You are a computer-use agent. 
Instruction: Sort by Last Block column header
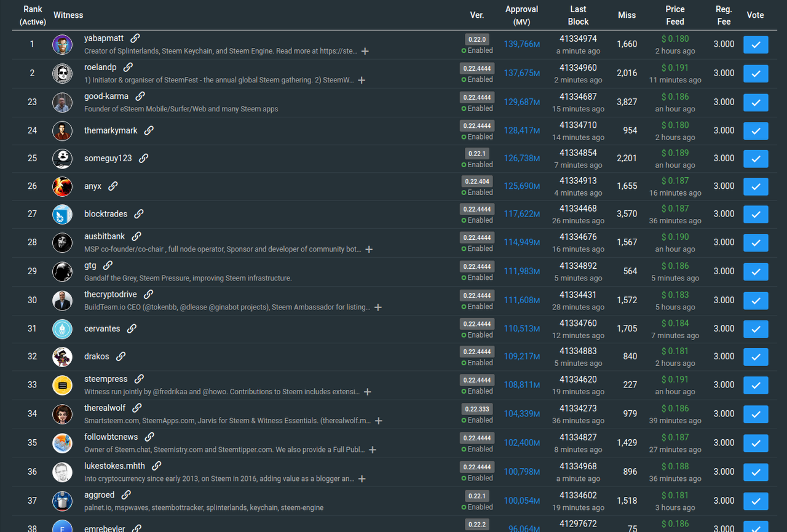coord(578,15)
